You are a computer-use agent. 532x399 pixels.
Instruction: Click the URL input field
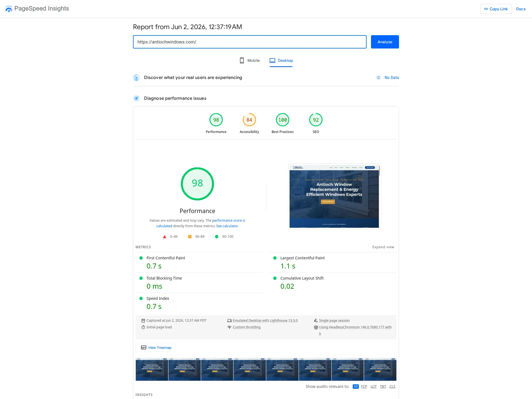tap(250, 42)
